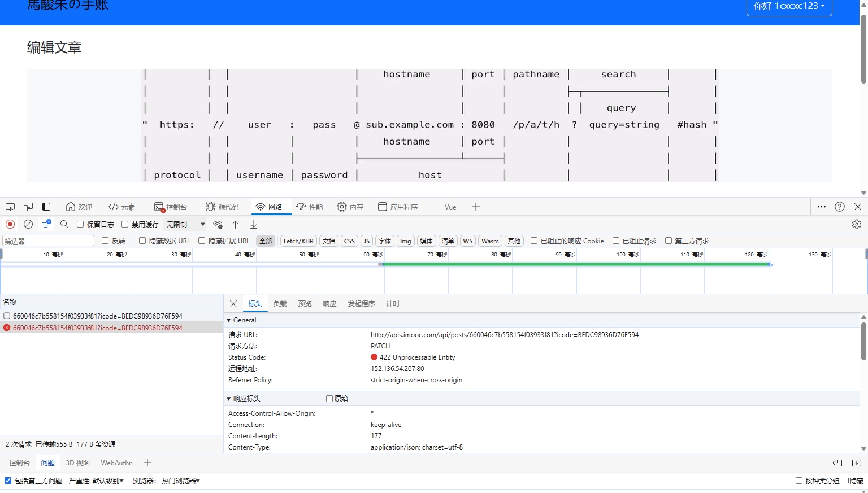Focus the 筛选器 filter input field
The width and height of the screenshot is (868, 493).
click(x=48, y=241)
